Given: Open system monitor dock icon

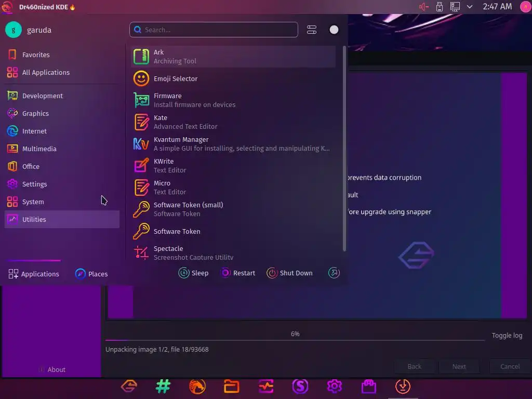Looking at the screenshot, I should point(266,386).
